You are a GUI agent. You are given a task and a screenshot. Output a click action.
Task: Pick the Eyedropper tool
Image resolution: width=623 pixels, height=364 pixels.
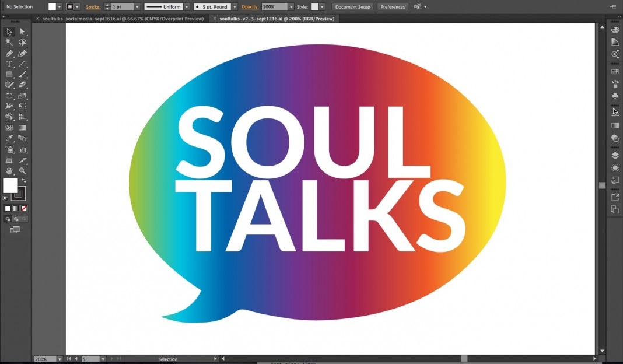9,138
